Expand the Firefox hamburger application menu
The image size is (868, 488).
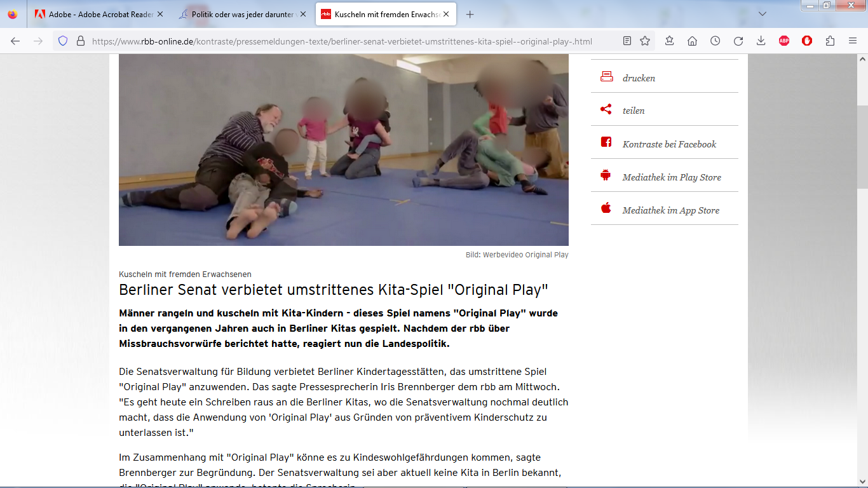853,41
